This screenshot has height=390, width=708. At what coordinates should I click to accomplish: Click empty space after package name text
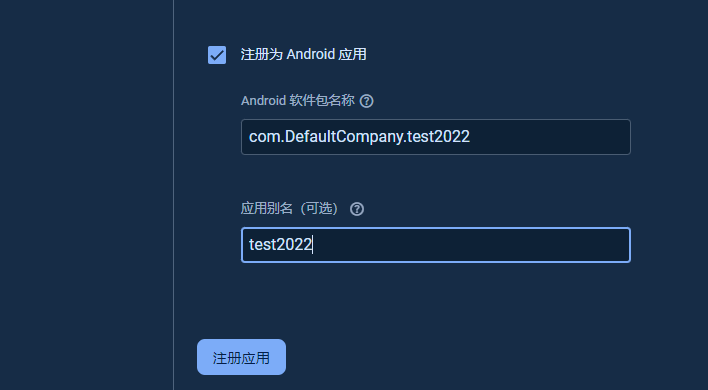[x=549, y=137]
